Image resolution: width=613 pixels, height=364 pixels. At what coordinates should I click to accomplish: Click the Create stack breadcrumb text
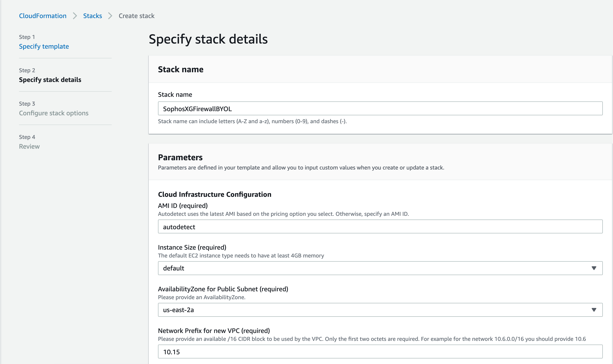pos(136,16)
